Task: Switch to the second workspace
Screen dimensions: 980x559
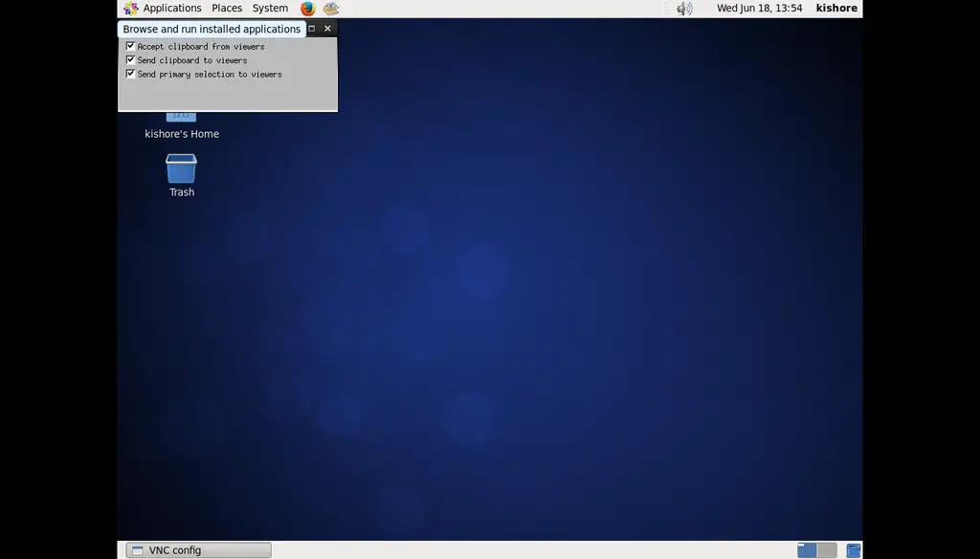Action: 827,550
